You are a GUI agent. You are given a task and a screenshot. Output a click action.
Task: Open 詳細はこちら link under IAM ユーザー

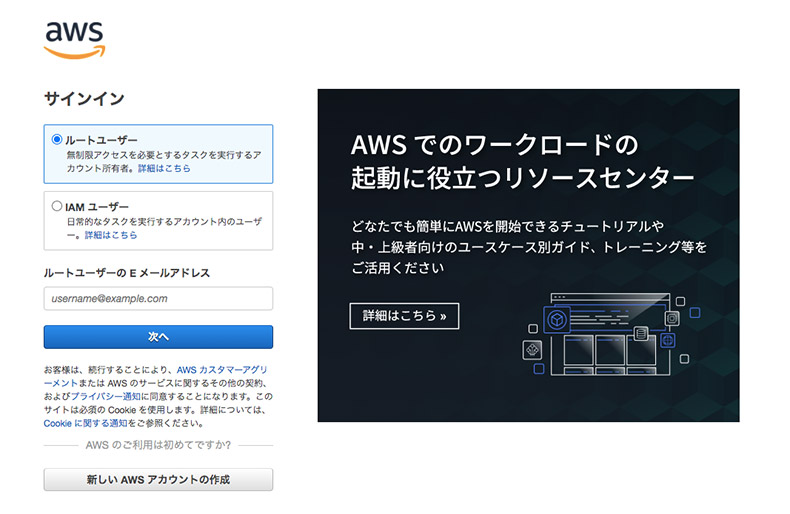(x=111, y=235)
